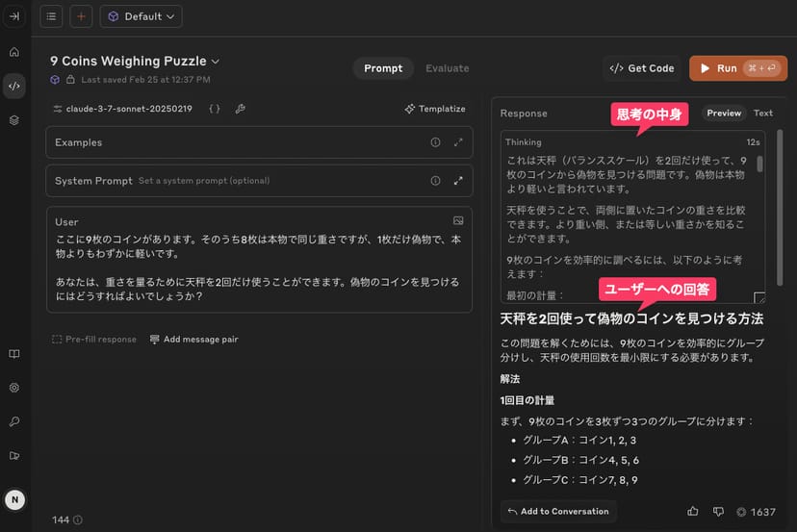
Task: Switch to the Evaluate tab
Action: click(447, 68)
